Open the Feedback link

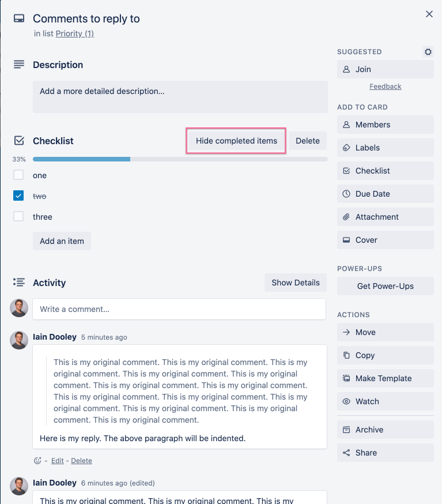click(x=385, y=86)
